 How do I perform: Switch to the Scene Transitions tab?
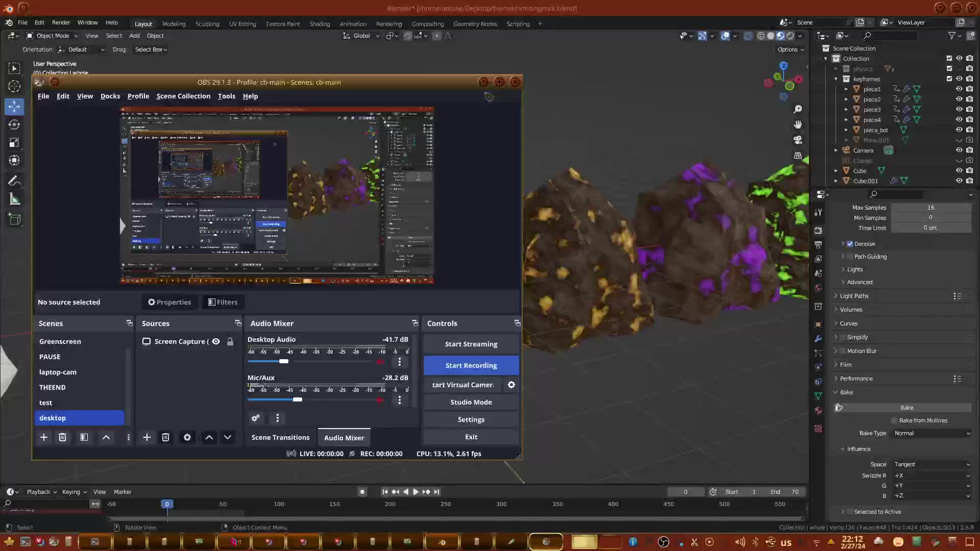(280, 437)
